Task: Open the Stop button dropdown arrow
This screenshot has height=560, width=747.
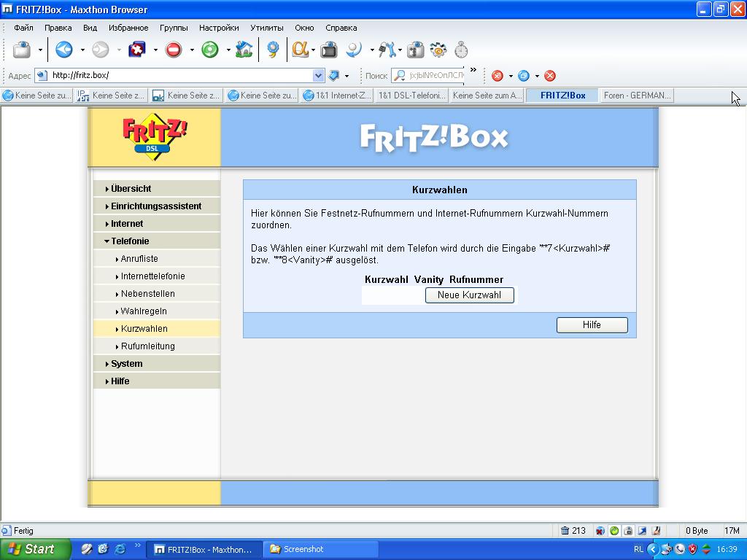Action: [x=192, y=50]
